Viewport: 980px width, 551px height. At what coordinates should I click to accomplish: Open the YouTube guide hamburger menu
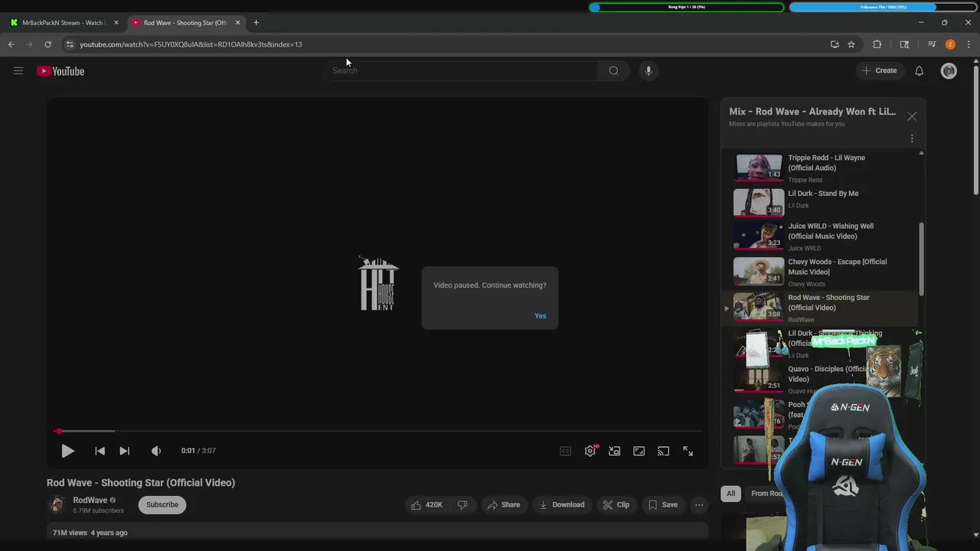coord(18,71)
